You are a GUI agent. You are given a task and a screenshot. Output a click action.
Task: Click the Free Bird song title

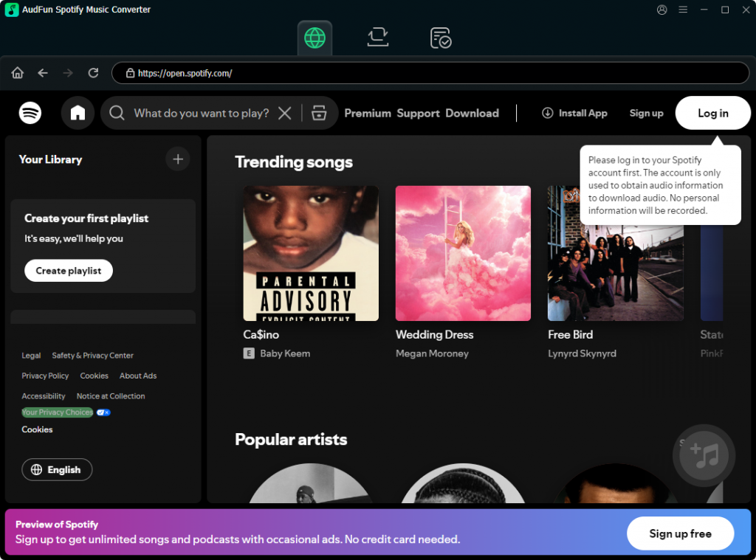click(x=571, y=334)
